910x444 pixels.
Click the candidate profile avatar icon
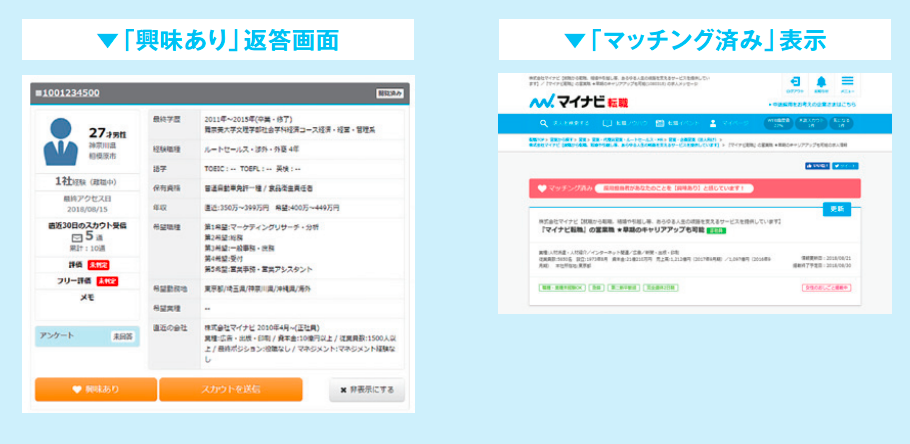(x=62, y=147)
